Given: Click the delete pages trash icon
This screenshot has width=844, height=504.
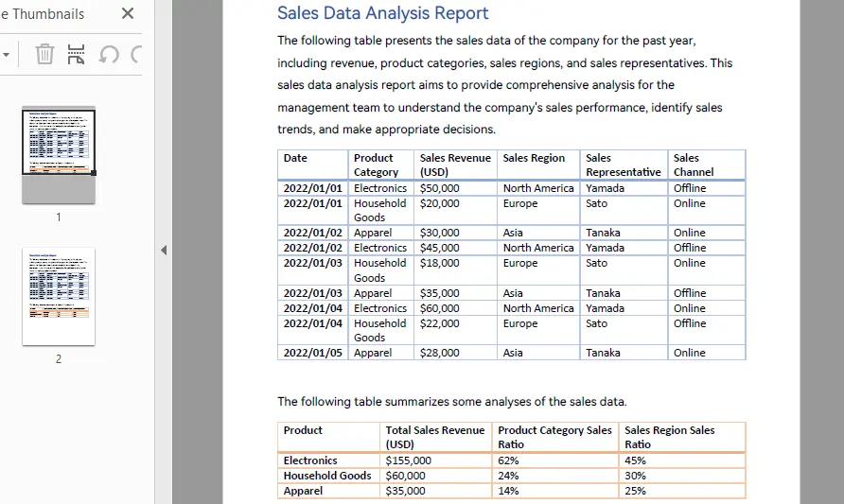Looking at the screenshot, I should click(x=44, y=54).
